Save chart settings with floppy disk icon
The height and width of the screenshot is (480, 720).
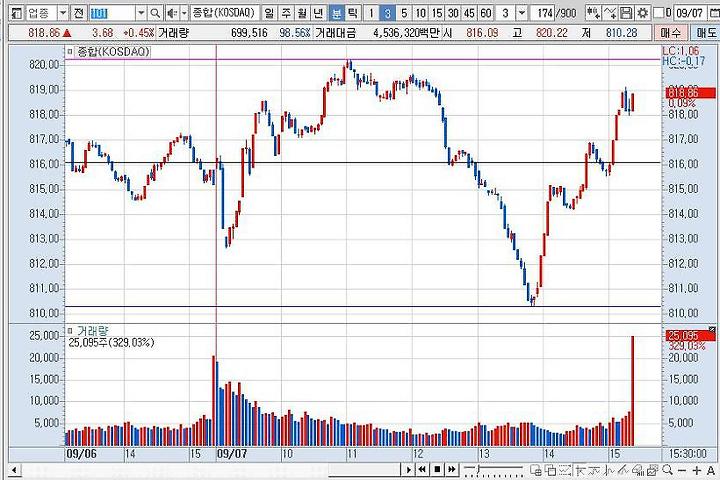[x=626, y=13]
